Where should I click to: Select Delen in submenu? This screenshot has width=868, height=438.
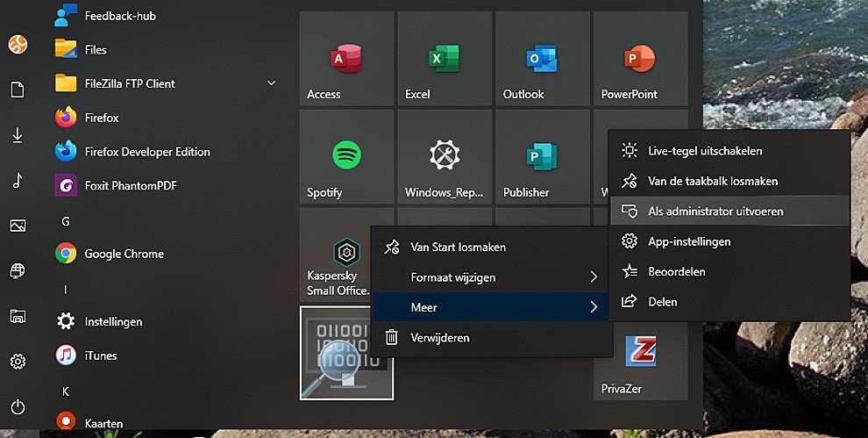729,302
